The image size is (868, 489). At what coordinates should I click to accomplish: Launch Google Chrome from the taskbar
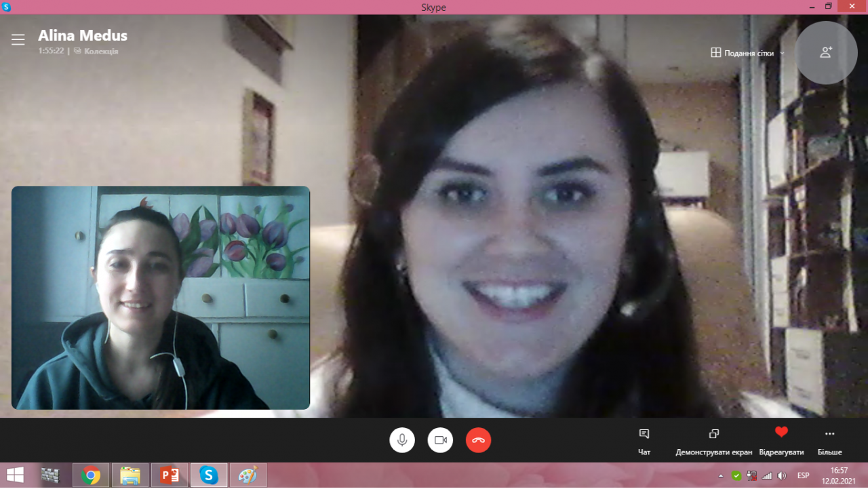(x=91, y=475)
